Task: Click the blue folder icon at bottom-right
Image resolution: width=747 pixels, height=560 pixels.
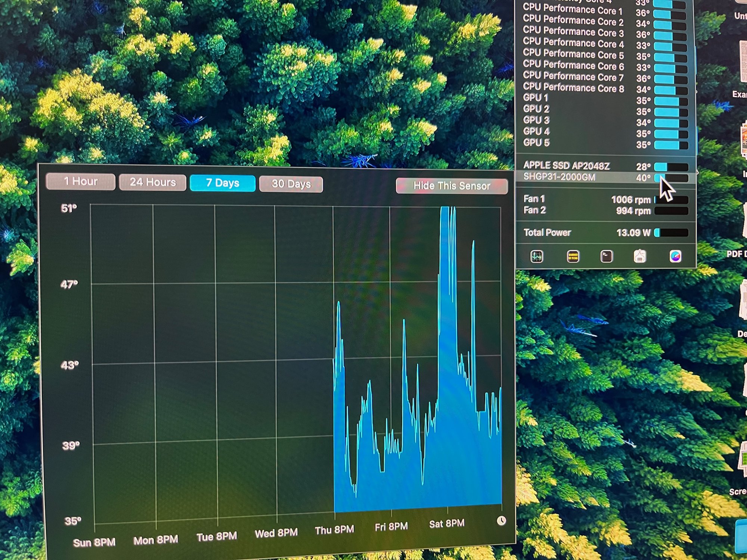Action: tap(742, 537)
